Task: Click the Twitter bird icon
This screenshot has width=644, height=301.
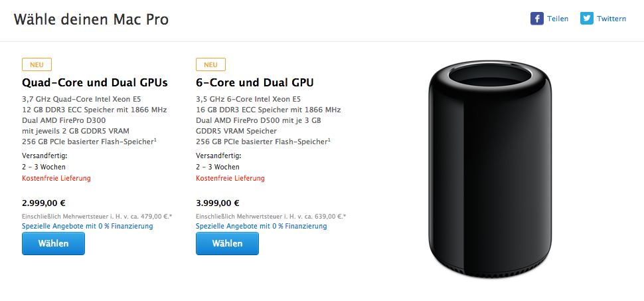Action: tap(587, 19)
